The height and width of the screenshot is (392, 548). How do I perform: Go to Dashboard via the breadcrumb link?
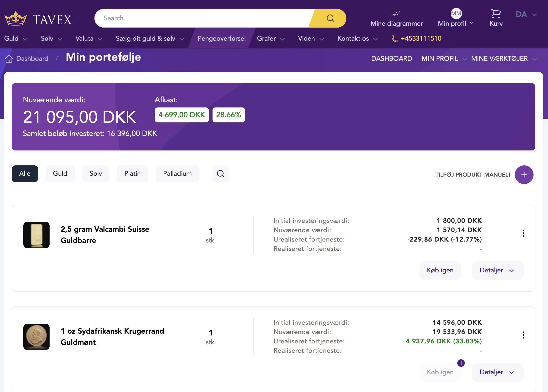coord(32,58)
